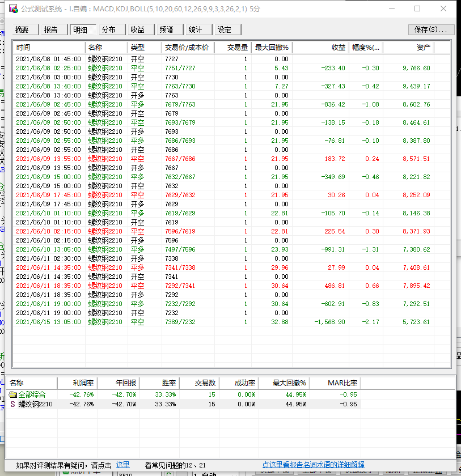The width and height of the screenshot is (461, 476).
Task: Click the asset value 8,464.61
Action: click(416, 122)
